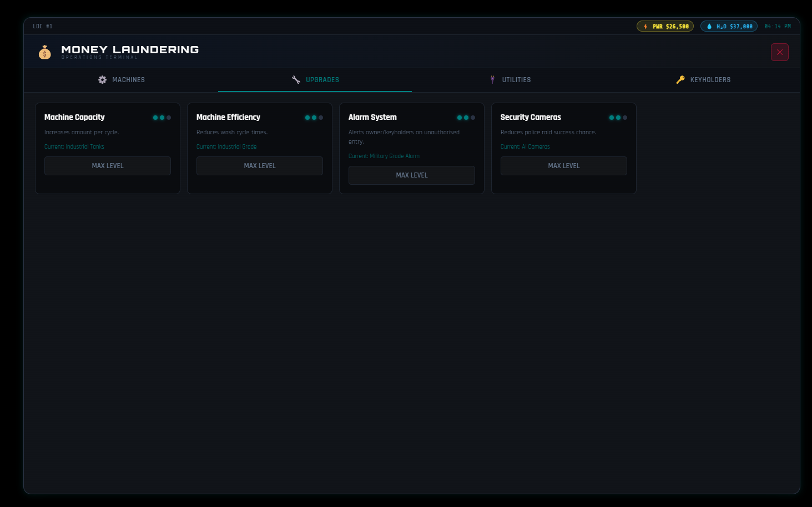The height and width of the screenshot is (507, 812).
Task: Click the key icon beside Keyholders
Action: [x=680, y=80]
